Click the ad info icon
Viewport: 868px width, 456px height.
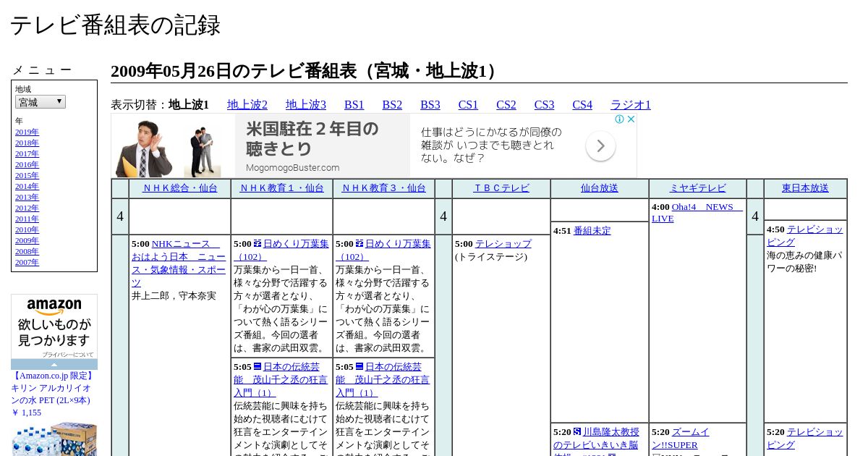(620, 119)
